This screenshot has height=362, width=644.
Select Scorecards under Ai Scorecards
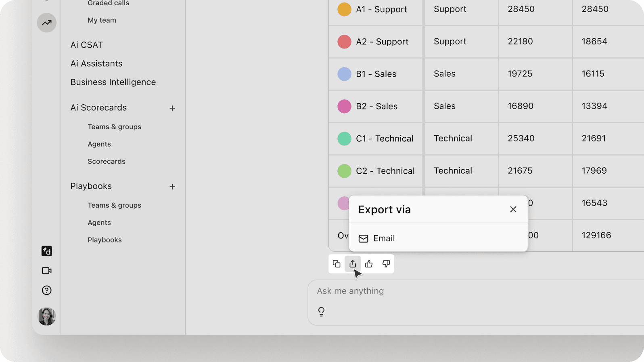click(x=107, y=161)
